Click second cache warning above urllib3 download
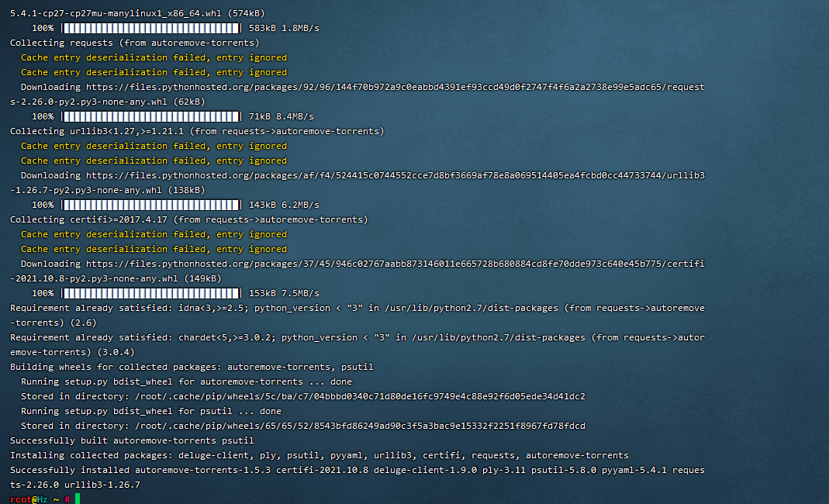The width and height of the screenshot is (829, 504). coord(154,161)
